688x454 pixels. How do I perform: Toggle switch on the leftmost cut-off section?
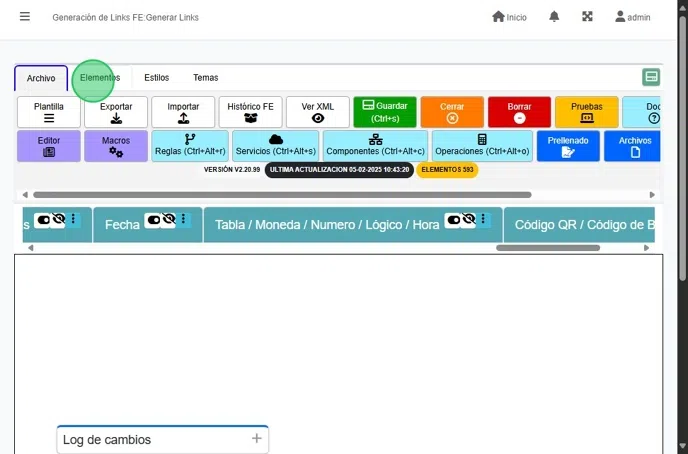(43, 219)
